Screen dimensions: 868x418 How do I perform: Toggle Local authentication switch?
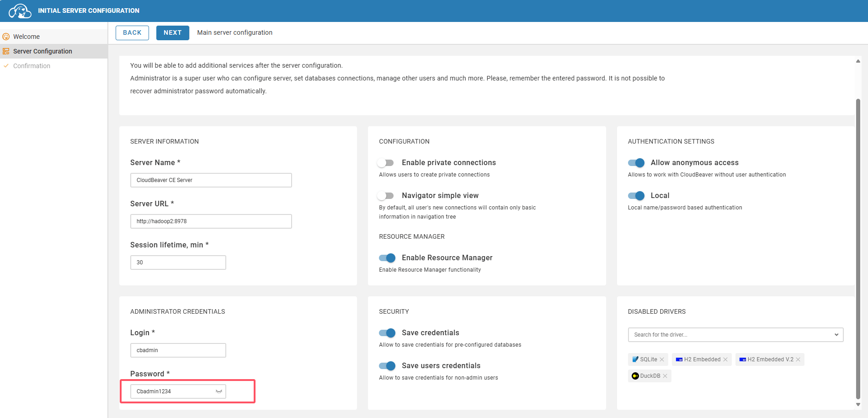click(x=636, y=196)
